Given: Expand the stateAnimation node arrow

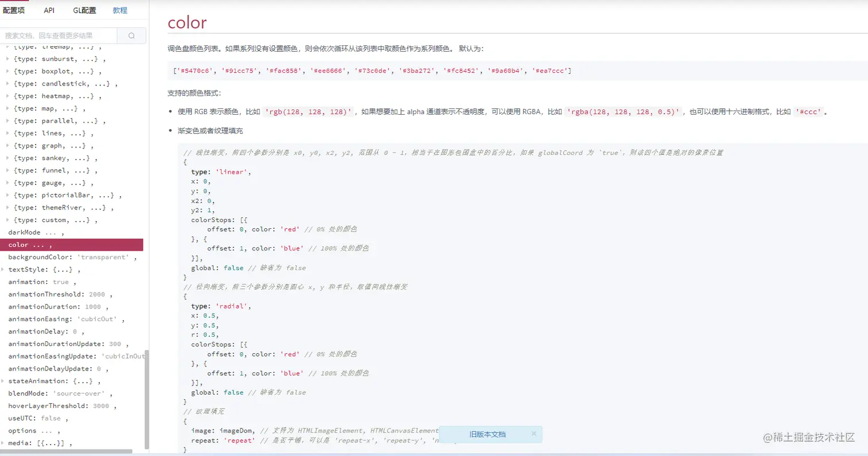Looking at the screenshot, I should coord(3,381).
